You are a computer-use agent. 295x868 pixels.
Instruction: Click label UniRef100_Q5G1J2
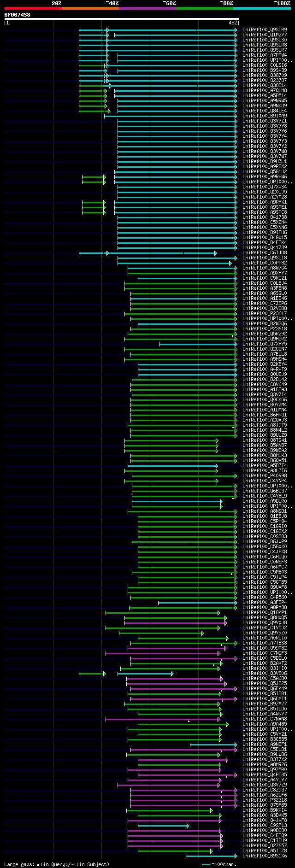point(265,171)
